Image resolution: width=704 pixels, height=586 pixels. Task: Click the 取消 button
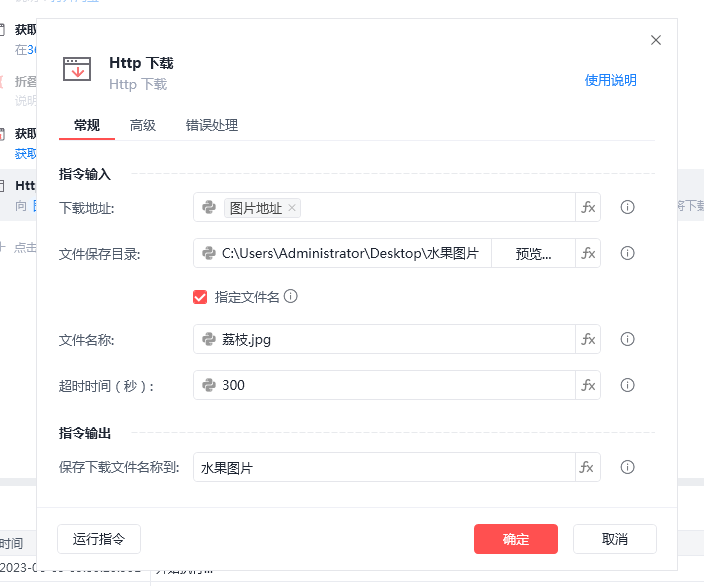tap(615, 539)
